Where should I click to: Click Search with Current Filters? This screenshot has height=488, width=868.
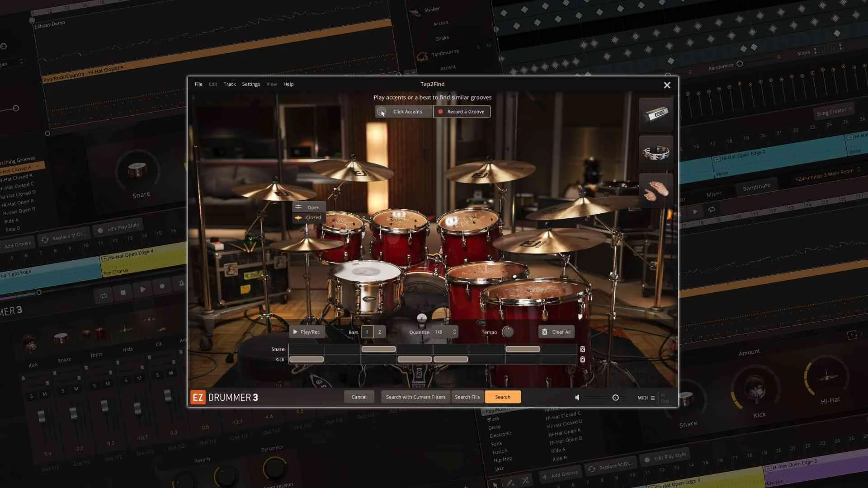(x=415, y=396)
